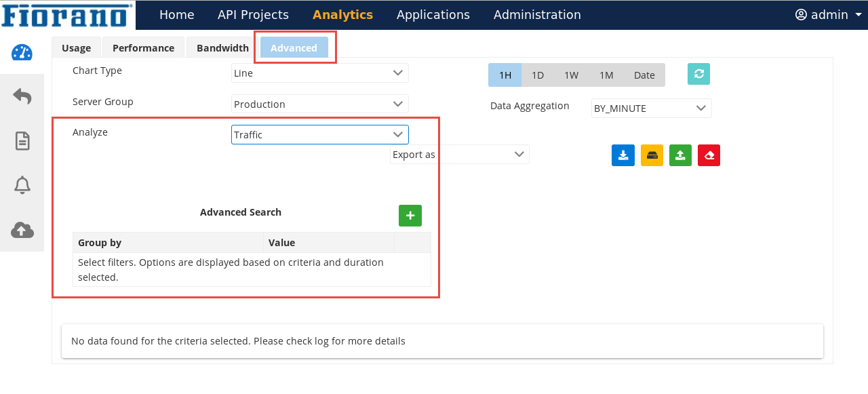Click the blue download icon button
The image size is (868, 394).
623,155
